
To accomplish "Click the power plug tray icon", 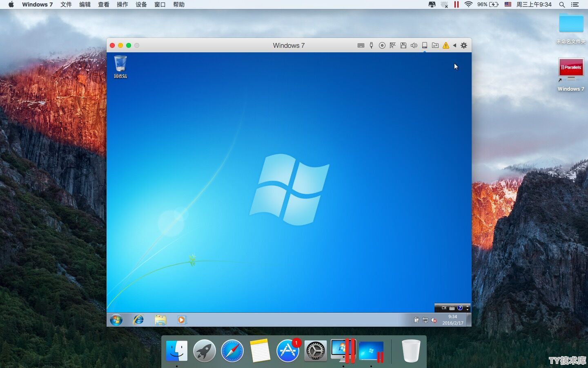I will pyautogui.click(x=416, y=320).
